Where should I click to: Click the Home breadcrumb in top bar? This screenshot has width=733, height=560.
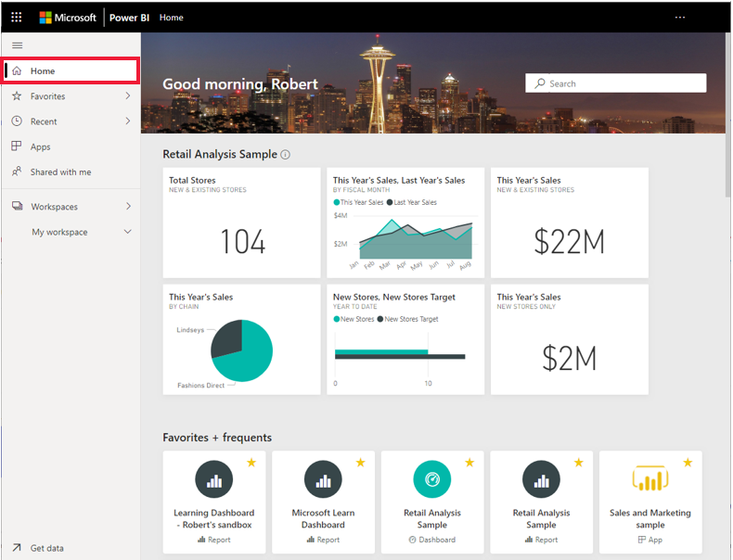(171, 18)
